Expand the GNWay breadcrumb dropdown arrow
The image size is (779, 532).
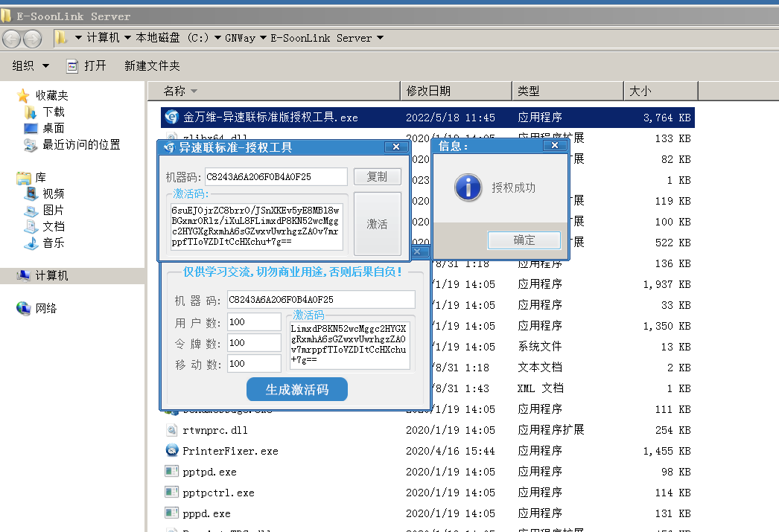pos(263,38)
